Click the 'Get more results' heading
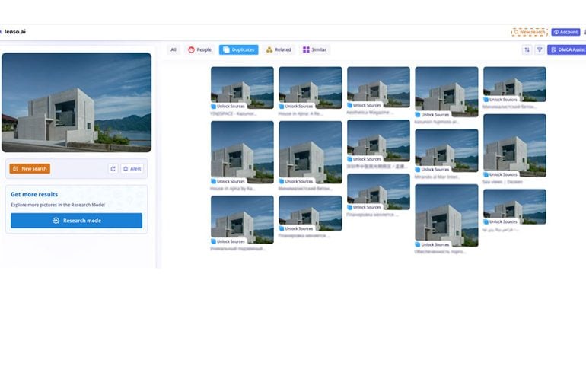 [x=34, y=194]
